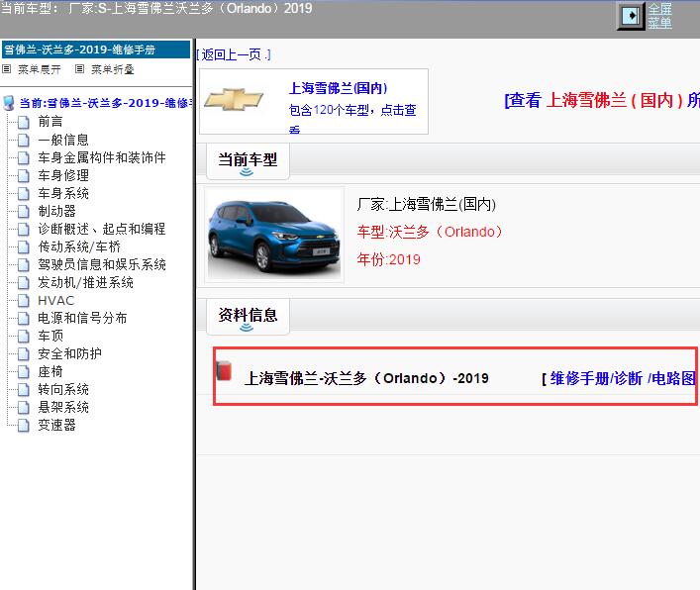Image resolution: width=700 pixels, height=590 pixels.
Task: Click document icon beside 座椅
Action: click(24, 372)
